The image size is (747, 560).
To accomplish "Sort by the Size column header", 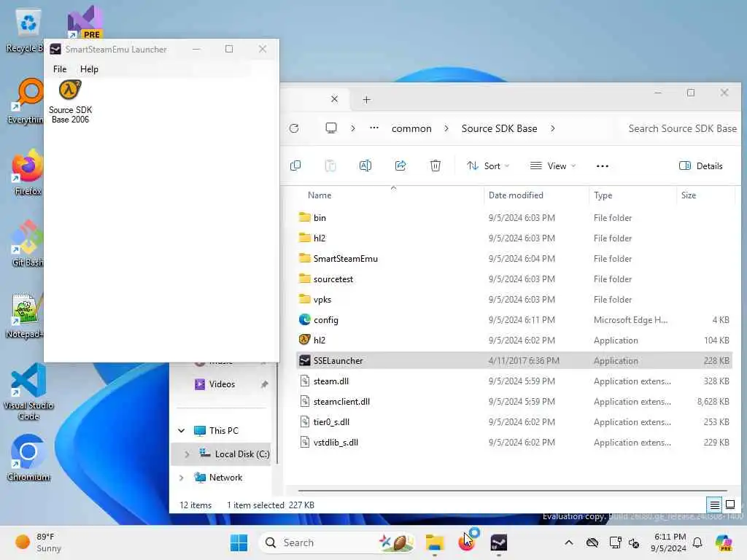I will [x=689, y=195].
